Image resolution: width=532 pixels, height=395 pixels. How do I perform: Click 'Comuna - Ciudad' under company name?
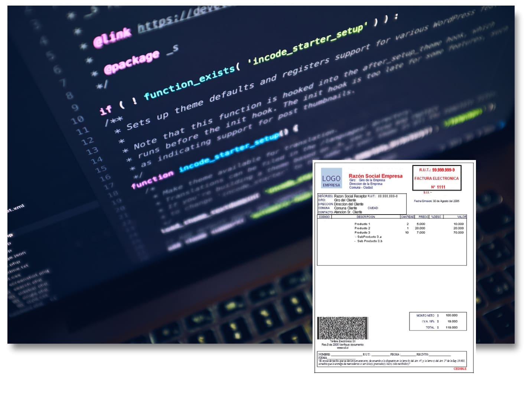361,187
